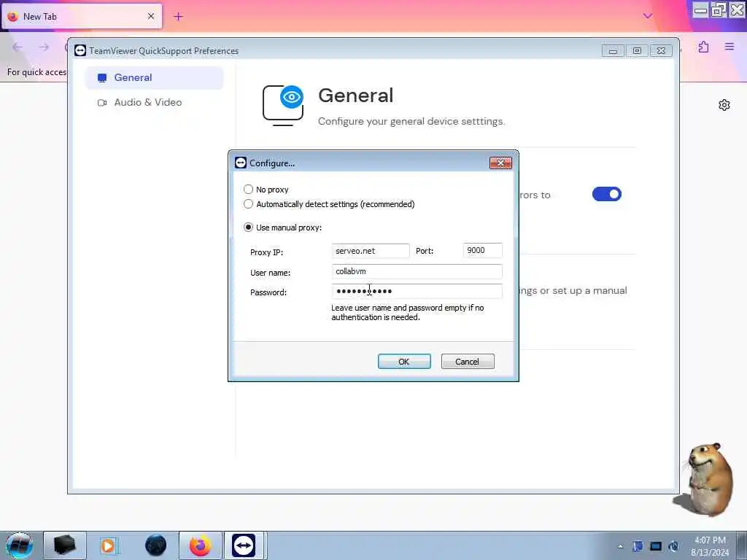This screenshot has height=560, width=747.
Task: Switch to TeamViewer in the taskbar
Action: (244, 545)
